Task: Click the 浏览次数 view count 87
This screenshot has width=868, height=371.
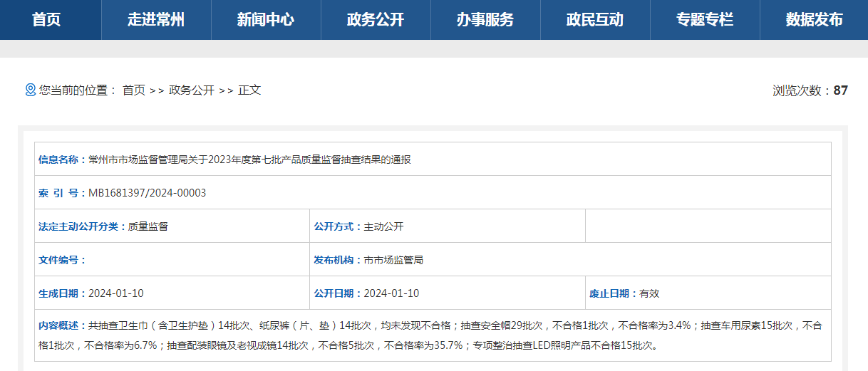Action: point(840,90)
